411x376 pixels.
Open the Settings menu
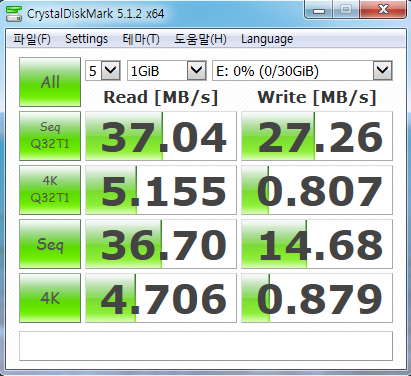[x=86, y=39]
